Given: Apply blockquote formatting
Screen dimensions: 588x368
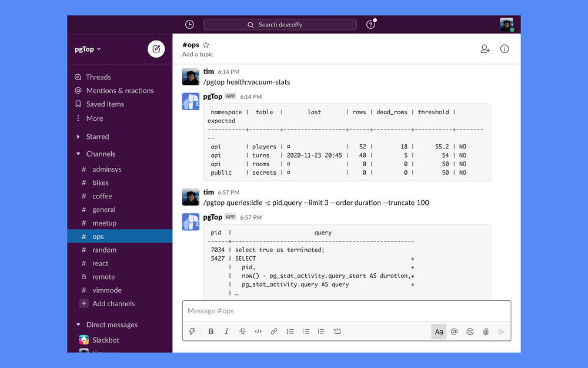Looking at the screenshot, I should point(321,331).
